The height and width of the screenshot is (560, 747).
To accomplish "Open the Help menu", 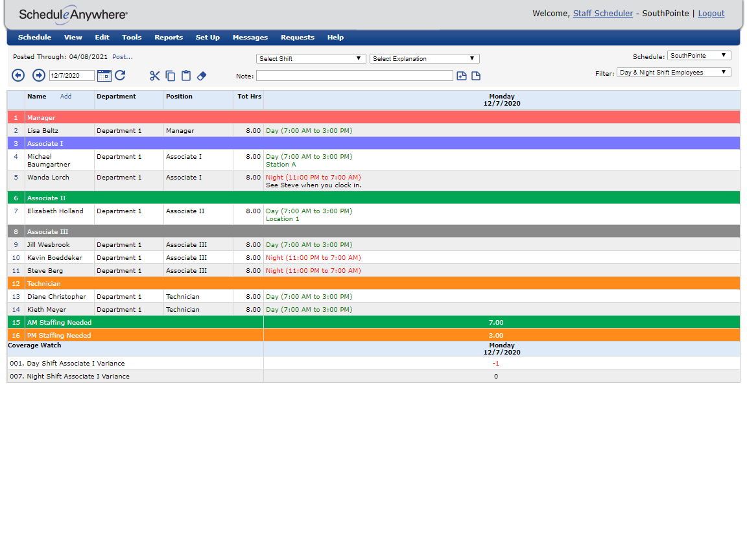I will tap(335, 37).
